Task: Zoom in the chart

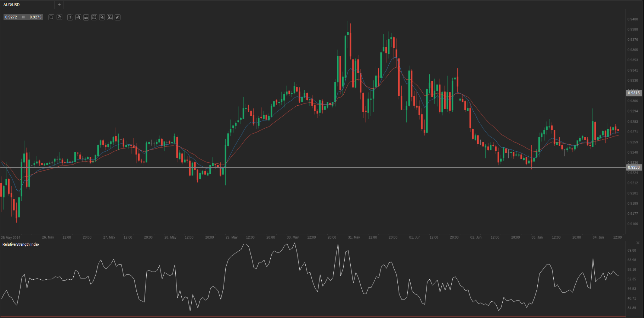Action: coord(60,17)
